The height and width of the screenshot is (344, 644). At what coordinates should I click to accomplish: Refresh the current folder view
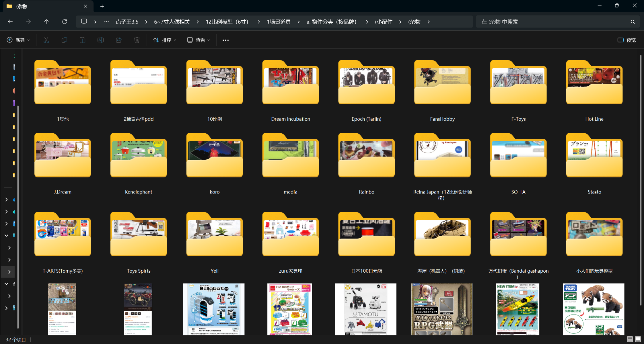(65, 21)
